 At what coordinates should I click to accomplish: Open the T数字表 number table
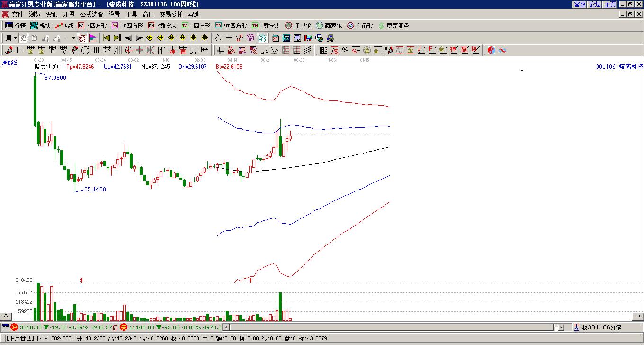[266, 26]
